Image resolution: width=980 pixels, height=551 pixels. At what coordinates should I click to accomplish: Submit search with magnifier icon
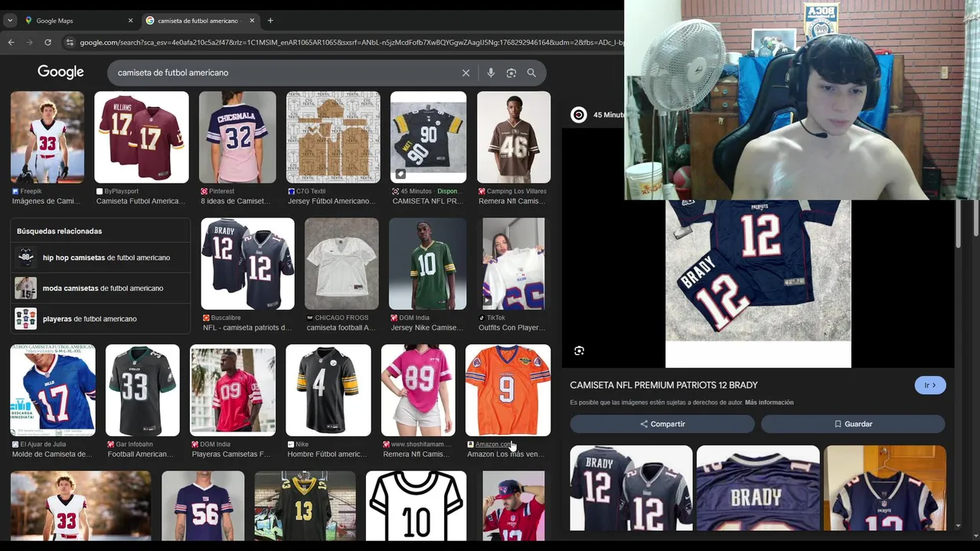(531, 73)
